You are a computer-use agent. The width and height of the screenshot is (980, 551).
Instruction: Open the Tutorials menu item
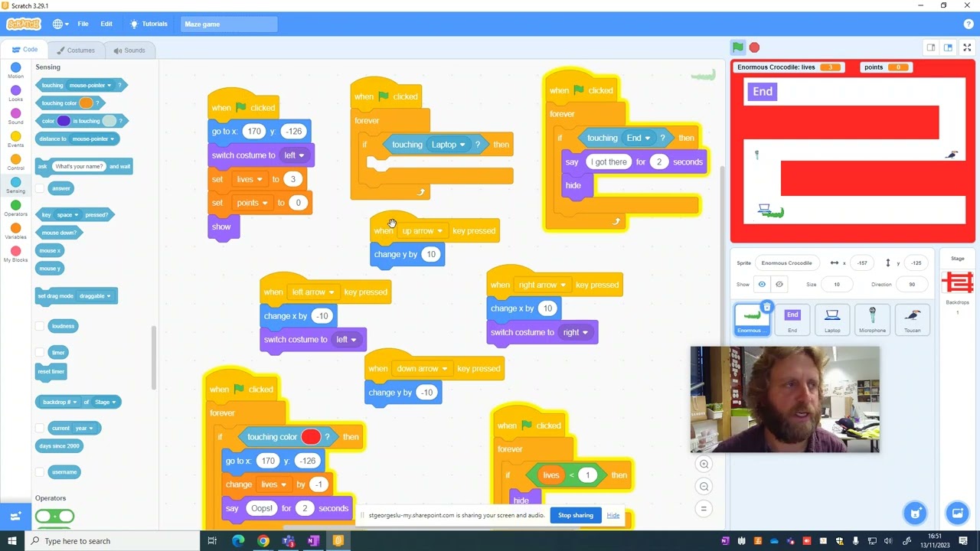[149, 24]
